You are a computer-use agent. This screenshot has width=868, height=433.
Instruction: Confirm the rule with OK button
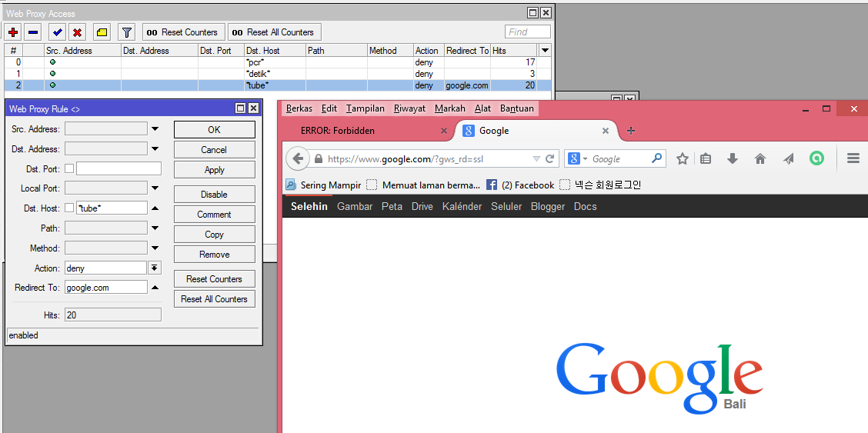(214, 129)
